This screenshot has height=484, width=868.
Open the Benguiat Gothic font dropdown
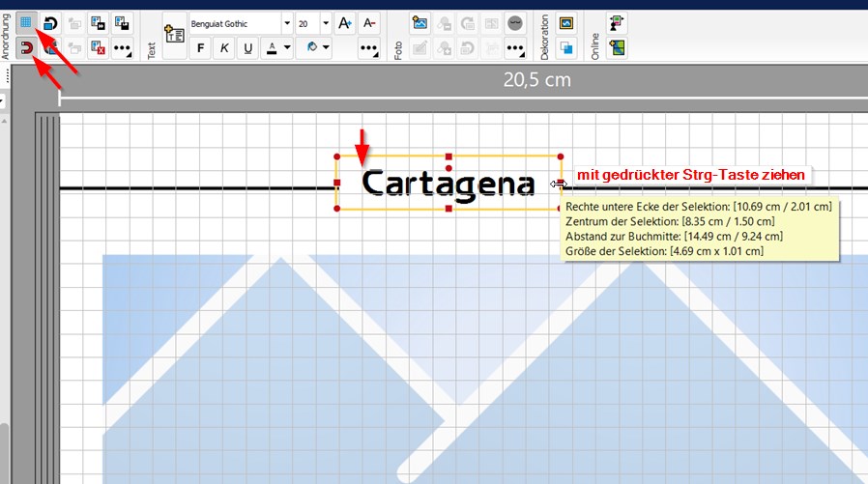[x=286, y=22]
